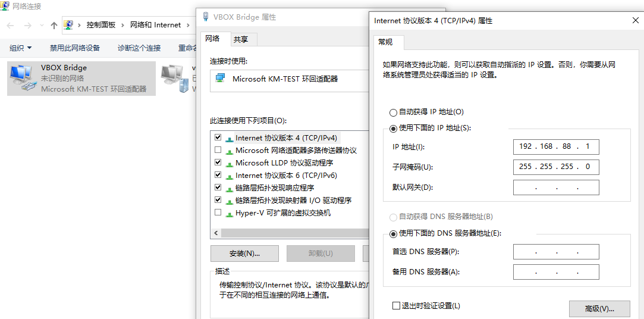Viewport: 644px width, 319px height.
Task: Toggle the TCP/IPv6 protocol checkbox
Action: (218, 175)
